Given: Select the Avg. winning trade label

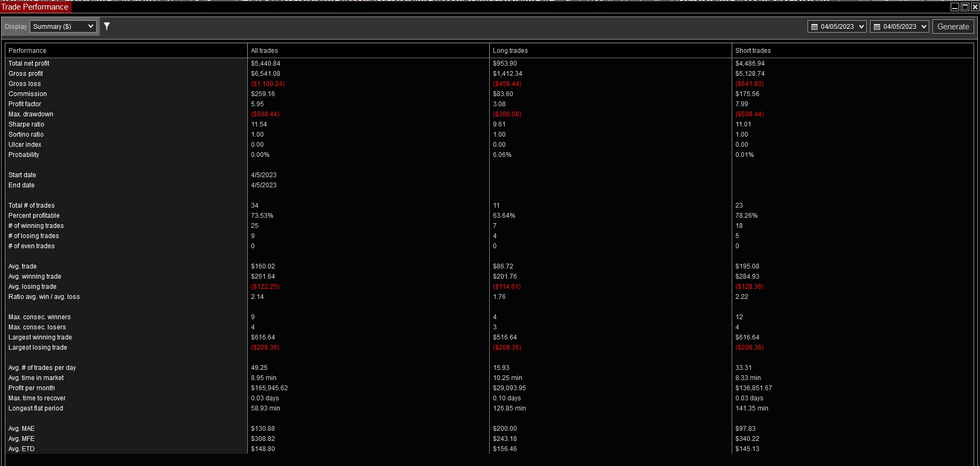Looking at the screenshot, I should pyautogui.click(x=35, y=277).
